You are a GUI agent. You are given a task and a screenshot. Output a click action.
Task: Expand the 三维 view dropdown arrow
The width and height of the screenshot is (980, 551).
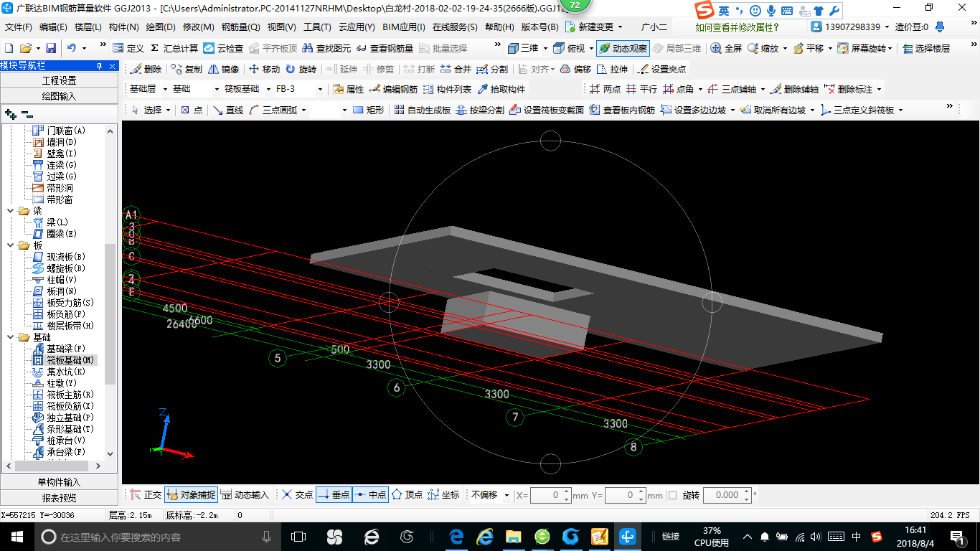pos(545,48)
